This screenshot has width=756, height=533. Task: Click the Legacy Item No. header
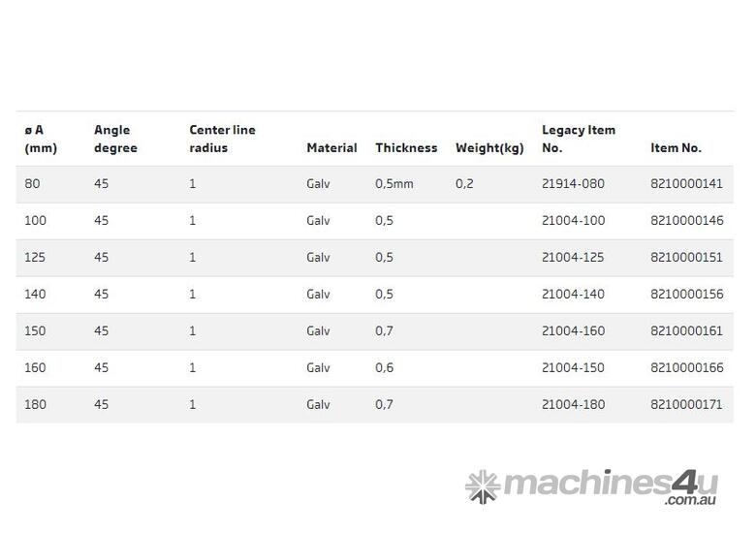point(578,139)
